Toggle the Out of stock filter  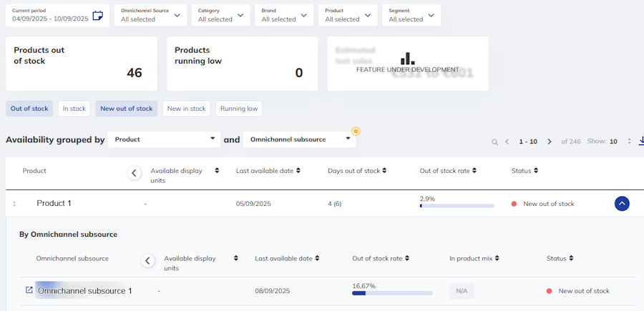coord(29,109)
